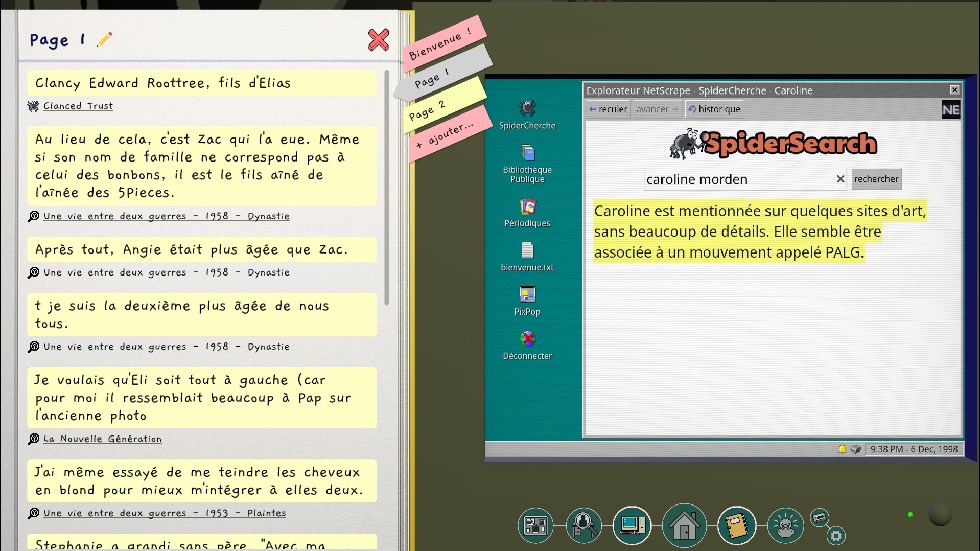Open the settings gear icon
This screenshot has width=980, height=551.
(x=836, y=536)
